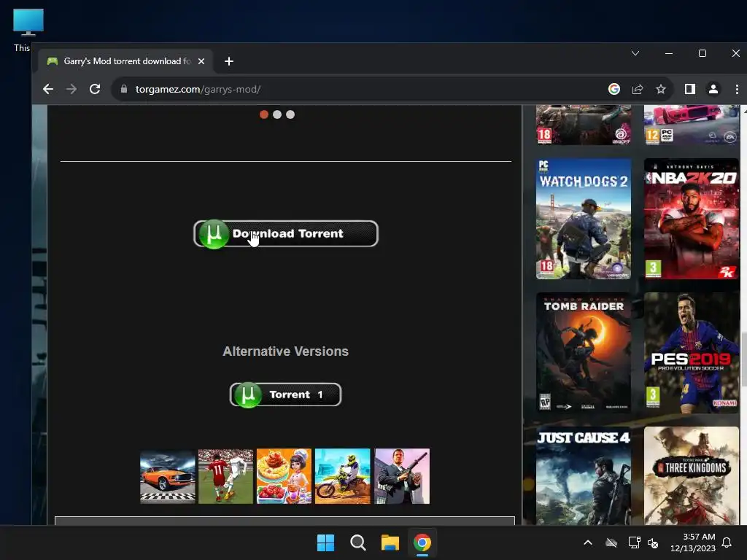Reload the page with the refresh icon
Screen dimensions: 747x560
(95, 89)
